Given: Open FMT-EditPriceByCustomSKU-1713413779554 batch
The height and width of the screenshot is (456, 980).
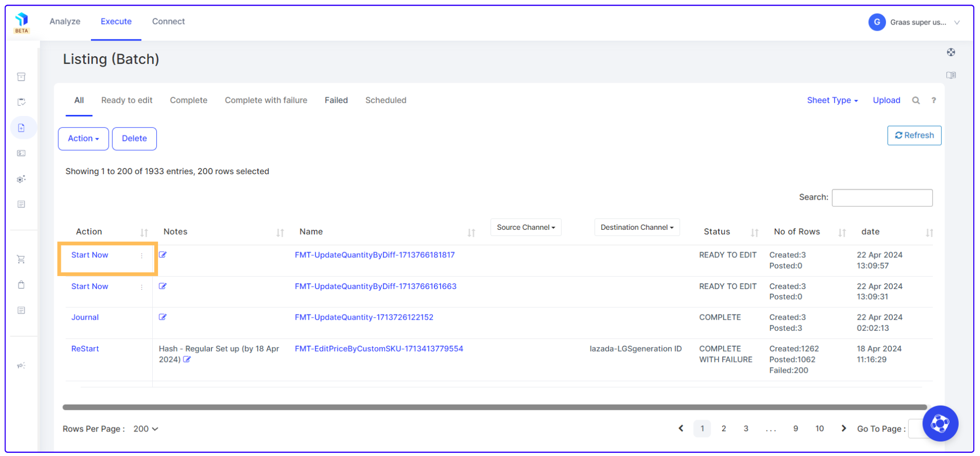Looking at the screenshot, I should pos(379,348).
